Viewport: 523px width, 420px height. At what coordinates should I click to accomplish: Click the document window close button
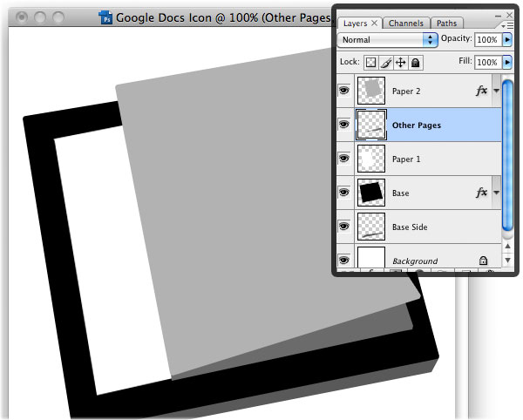click(22, 17)
